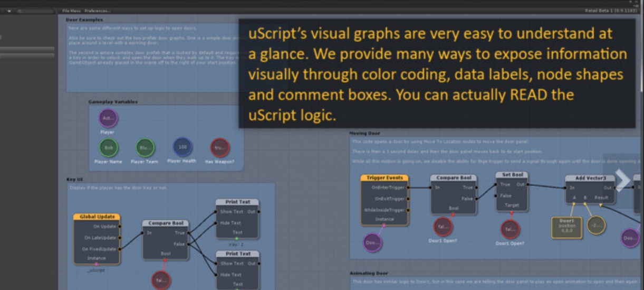Select the green Player Name variable node
644x290 pixels.
109,148
